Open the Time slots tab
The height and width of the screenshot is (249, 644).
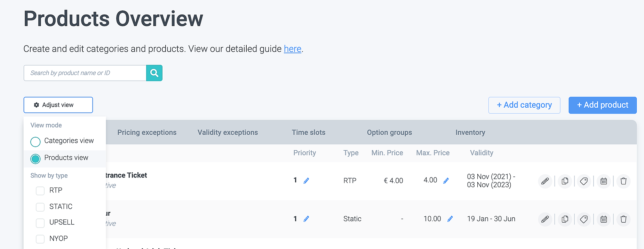coord(308,132)
